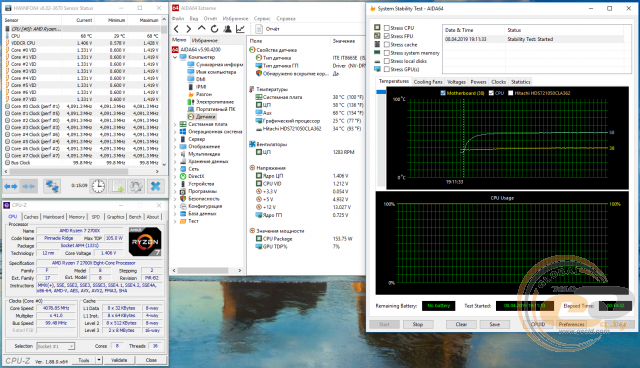This screenshot has height=368, width=640.
Task: Click AIDA64 back arrow toolbar icon
Action: pos(176,29)
